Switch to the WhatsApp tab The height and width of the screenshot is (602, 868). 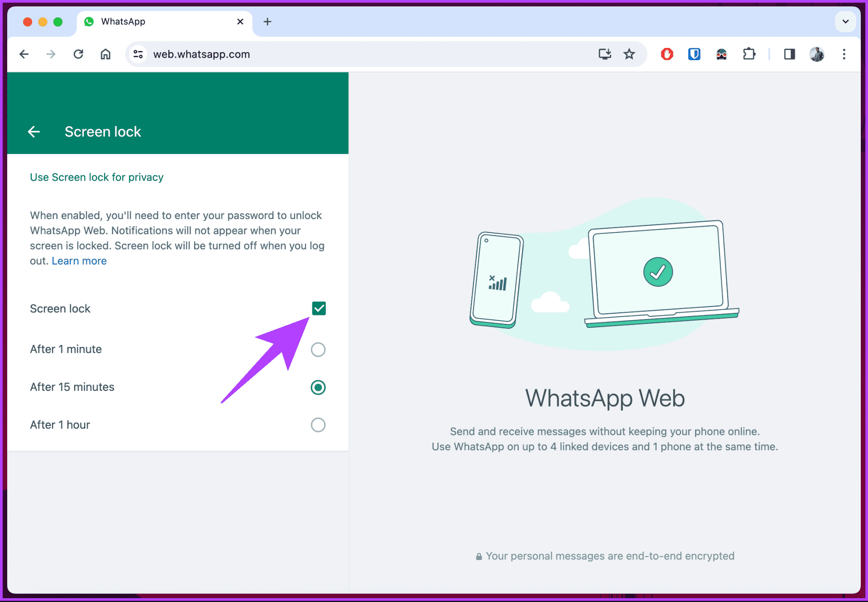(x=164, y=22)
